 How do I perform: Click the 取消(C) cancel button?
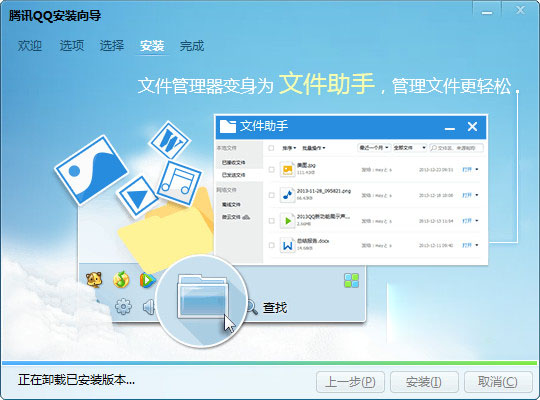coord(498,382)
